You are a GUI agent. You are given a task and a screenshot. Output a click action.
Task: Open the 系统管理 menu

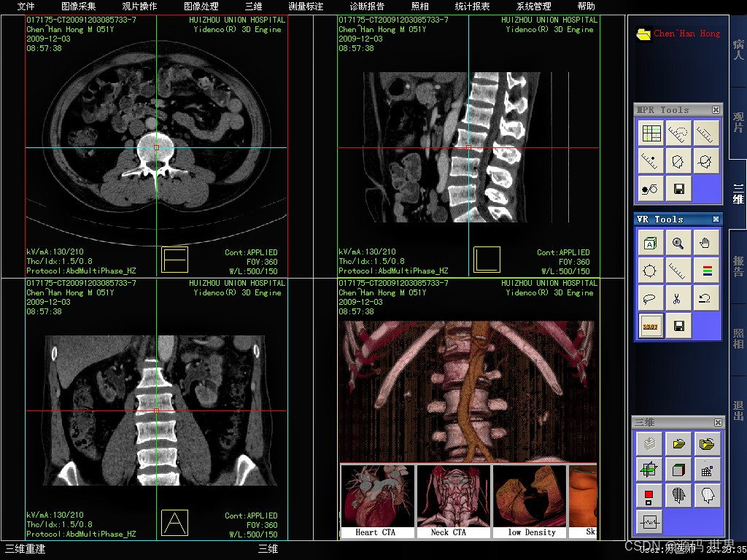point(533,6)
